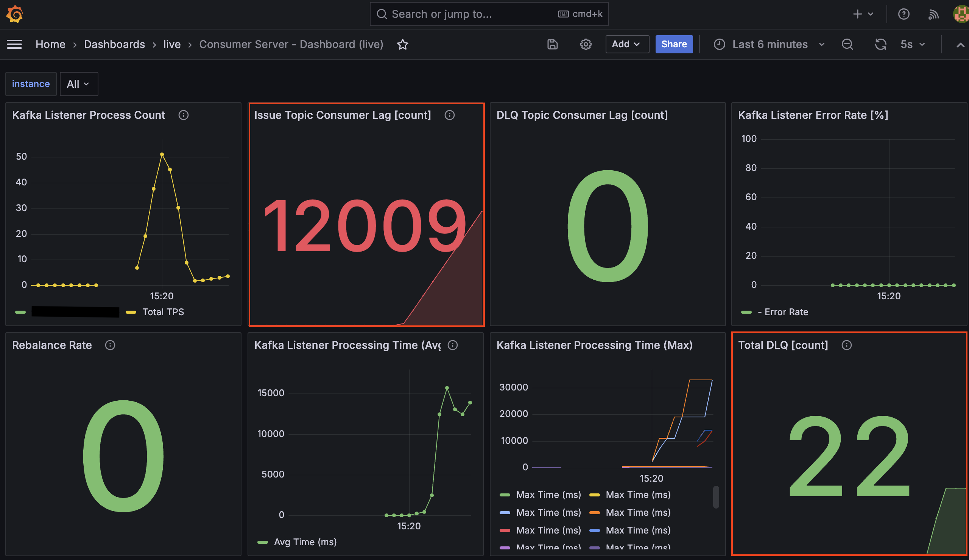Open Last 6 minutes time picker
This screenshot has width=969, height=560.
tap(769, 44)
